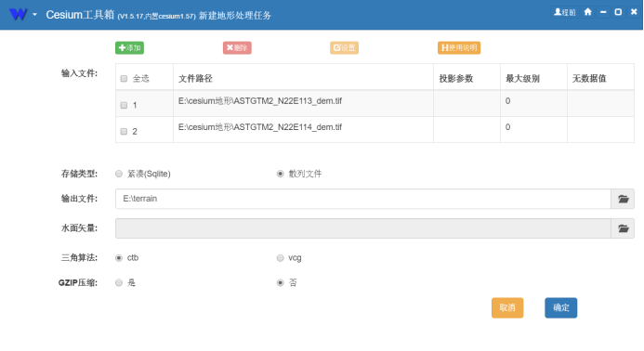Open the user account button in title bar
Screen dimensions: 644x351
565,12
